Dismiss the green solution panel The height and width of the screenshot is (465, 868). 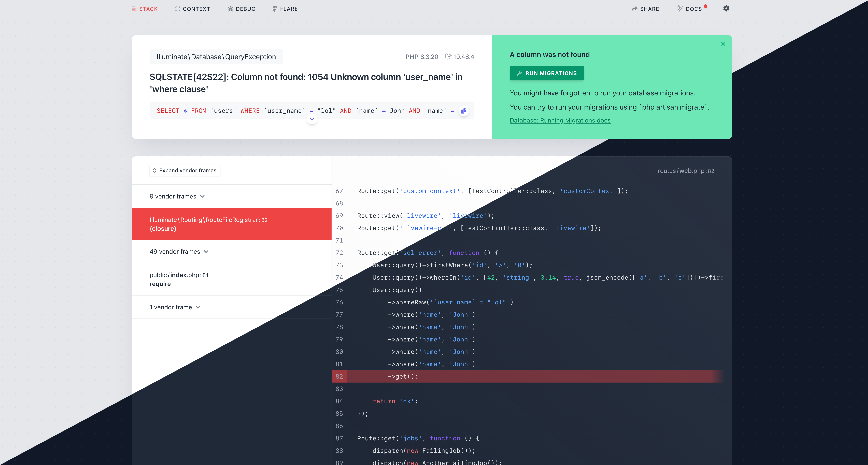(723, 44)
